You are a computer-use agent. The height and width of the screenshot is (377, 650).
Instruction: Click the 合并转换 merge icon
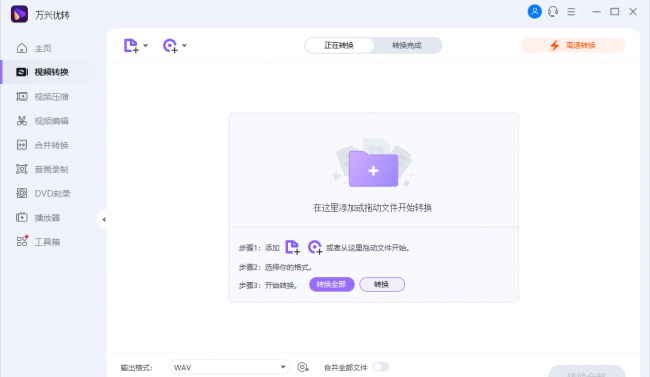point(22,145)
